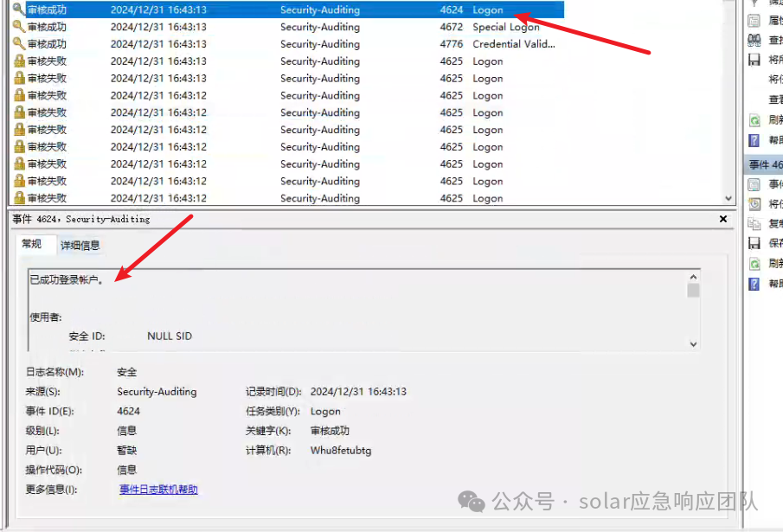Click the 属性 properties icon in the upper actions list
The width and height of the screenshot is (783, 532).
tap(754, 21)
